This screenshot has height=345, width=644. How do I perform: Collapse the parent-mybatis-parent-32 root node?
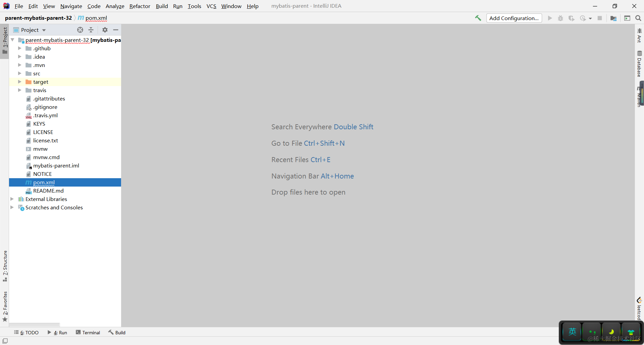tap(12, 40)
